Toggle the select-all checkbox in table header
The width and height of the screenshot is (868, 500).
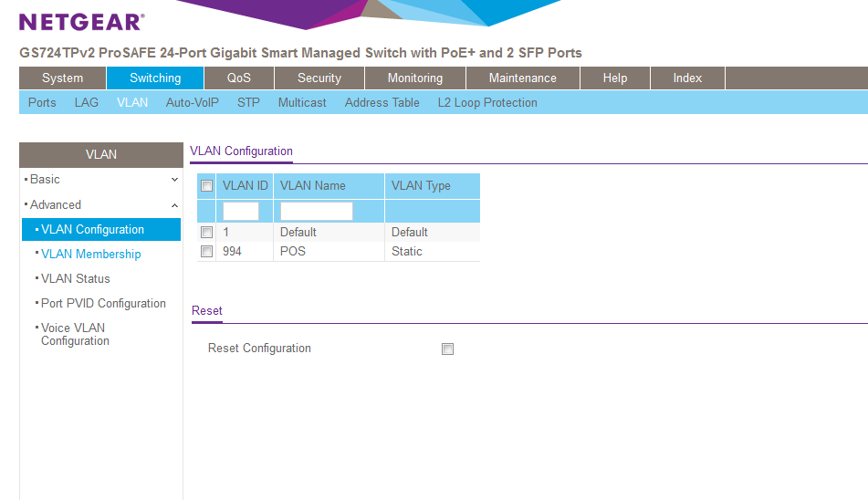click(x=206, y=186)
